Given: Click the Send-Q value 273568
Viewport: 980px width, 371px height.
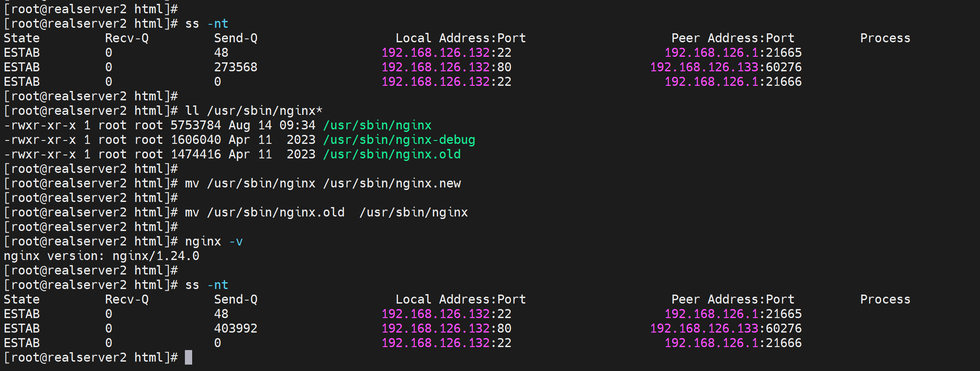Looking at the screenshot, I should (x=235, y=67).
